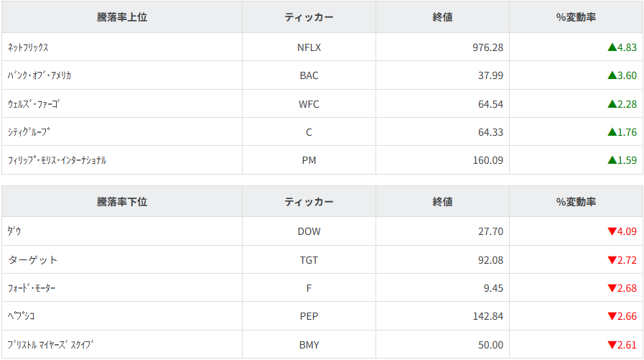
Task: Click the red down arrow beside 4.09
Action: (x=612, y=231)
